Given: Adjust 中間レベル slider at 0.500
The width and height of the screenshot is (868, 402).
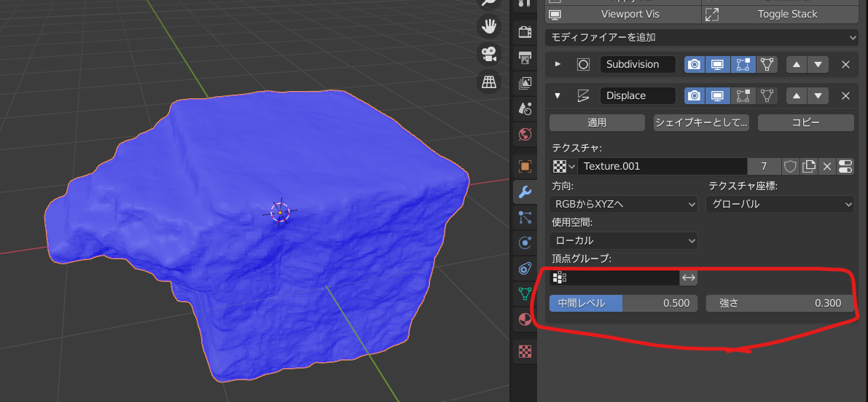Looking at the screenshot, I should (623, 303).
